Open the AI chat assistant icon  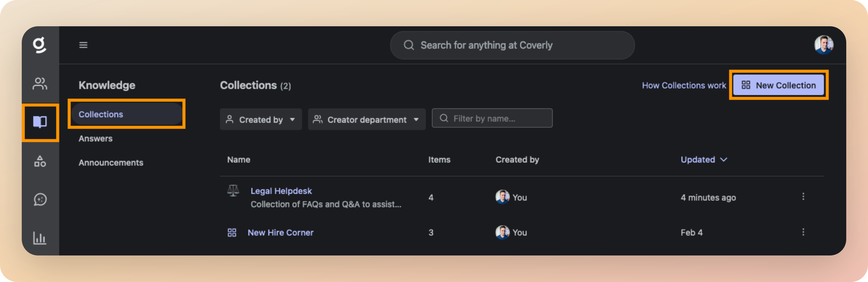(39, 199)
